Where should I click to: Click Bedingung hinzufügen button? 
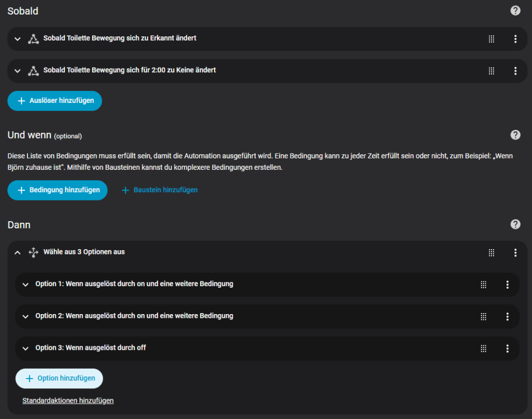[57, 190]
